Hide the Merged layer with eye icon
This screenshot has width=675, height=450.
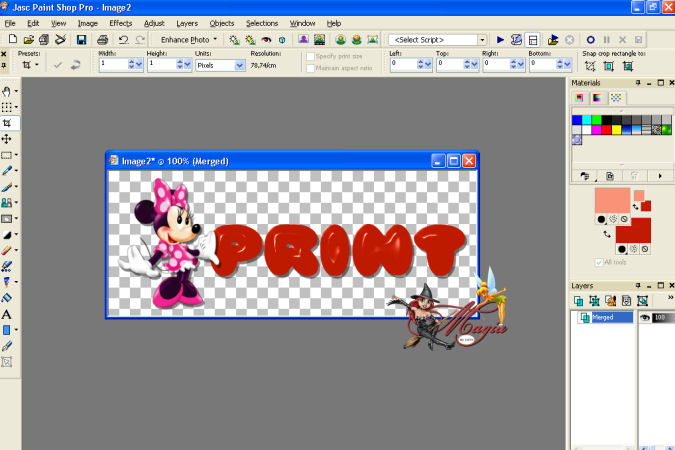point(644,317)
